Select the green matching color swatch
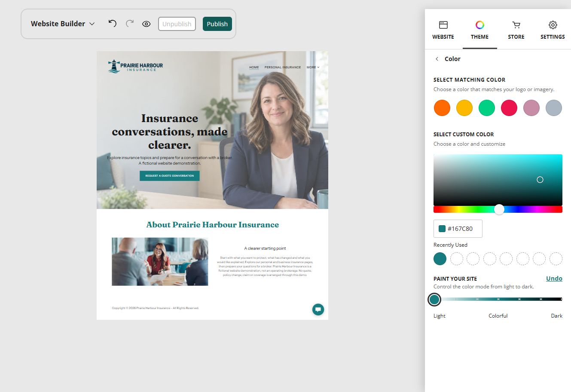Image resolution: width=571 pixels, height=392 pixels. click(487, 108)
